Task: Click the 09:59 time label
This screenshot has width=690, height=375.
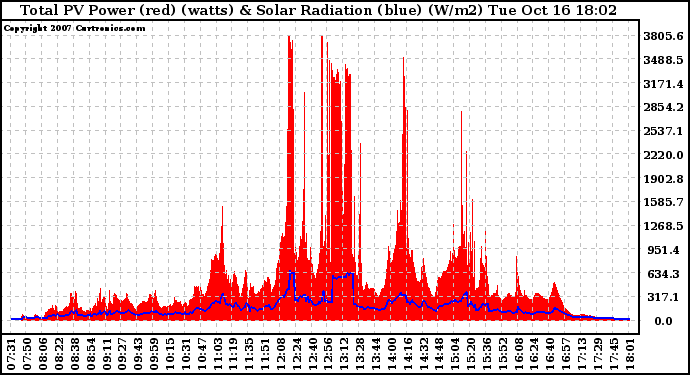Action: coord(153,354)
